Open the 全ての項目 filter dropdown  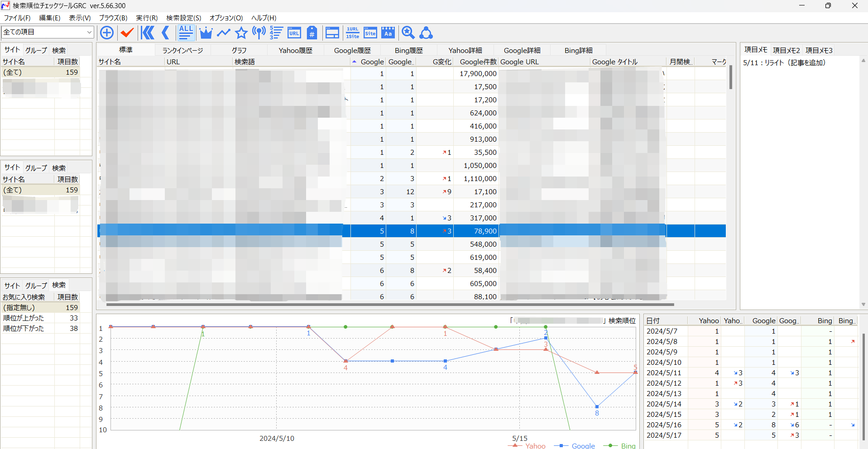click(48, 32)
